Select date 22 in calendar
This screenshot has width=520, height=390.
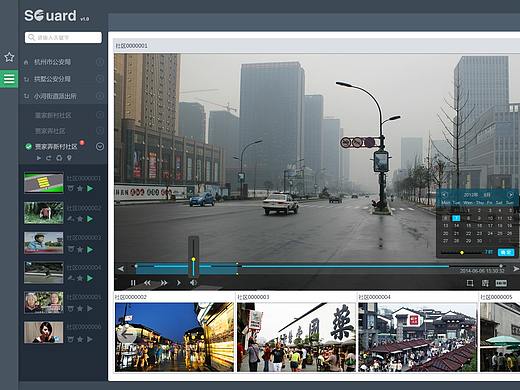pos(468,233)
